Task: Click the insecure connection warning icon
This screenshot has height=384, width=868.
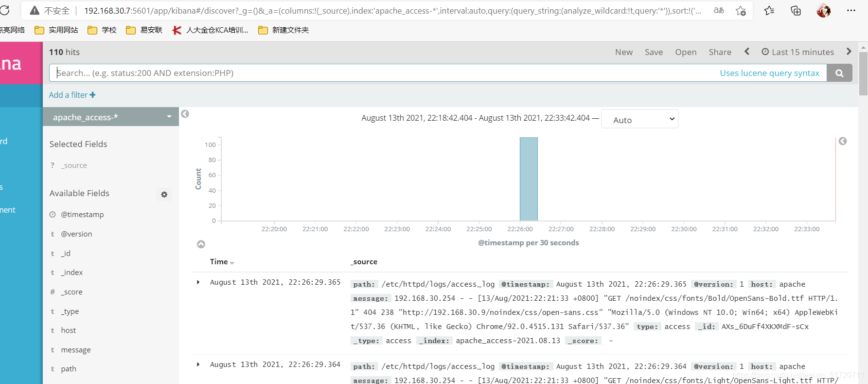Action: click(x=35, y=10)
